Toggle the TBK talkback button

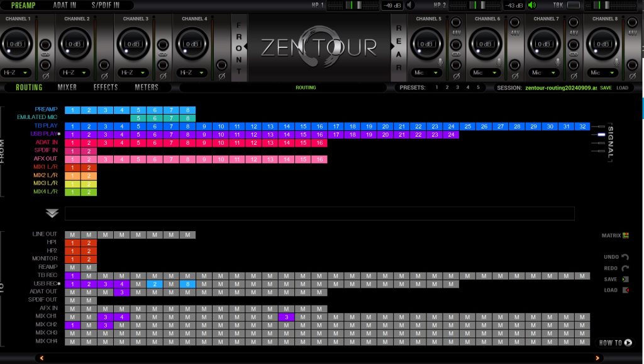point(573,6)
